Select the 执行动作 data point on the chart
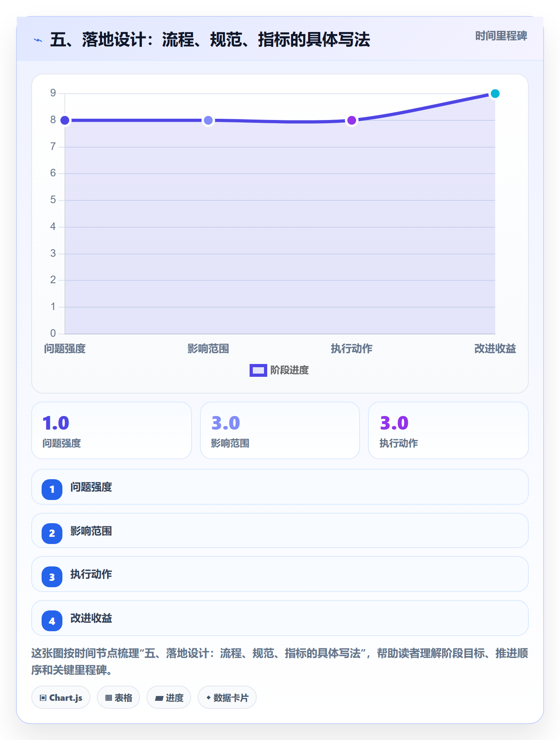The height and width of the screenshot is (740, 560). (x=352, y=120)
